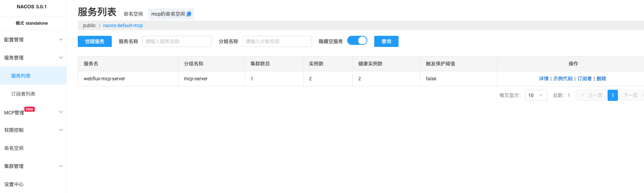Click the 查询 button
Screen dimensions: 644x193
386,41
